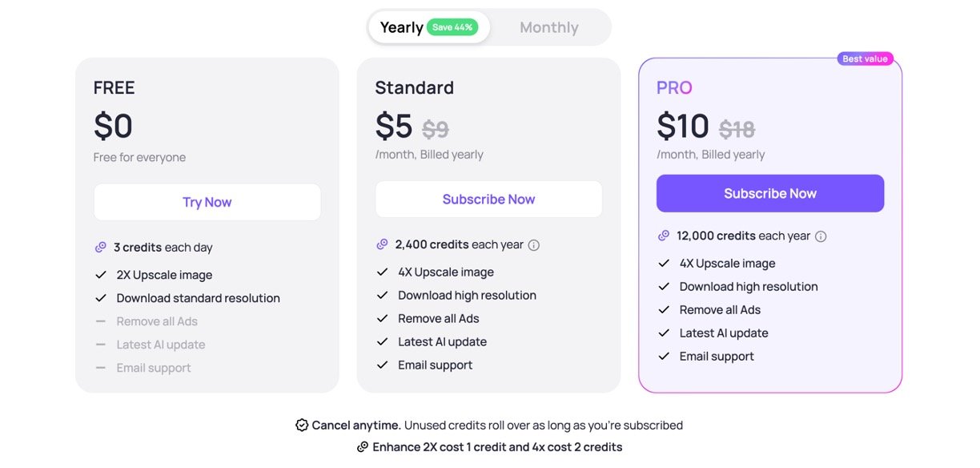This screenshot has height=468, width=980.
Task: Subscribe Now to the Standard plan
Action: coord(488,200)
